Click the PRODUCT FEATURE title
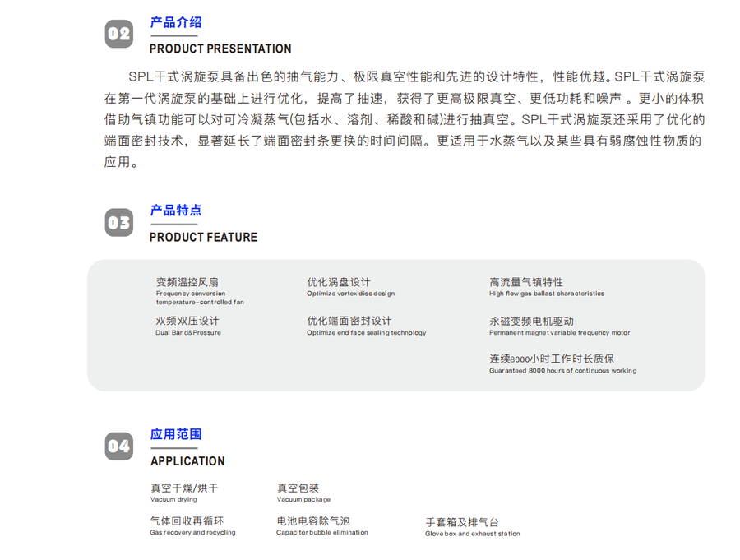The height and width of the screenshot is (560, 740). pos(203,237)
